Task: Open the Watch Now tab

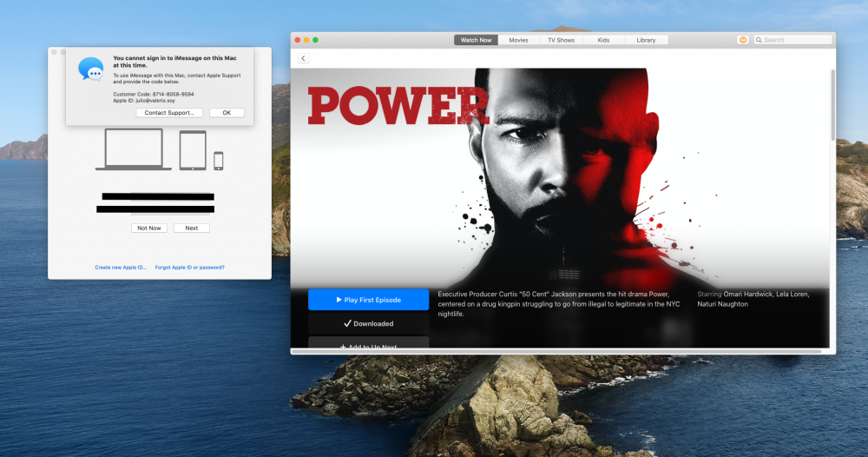Action: (x=476, y=40)
